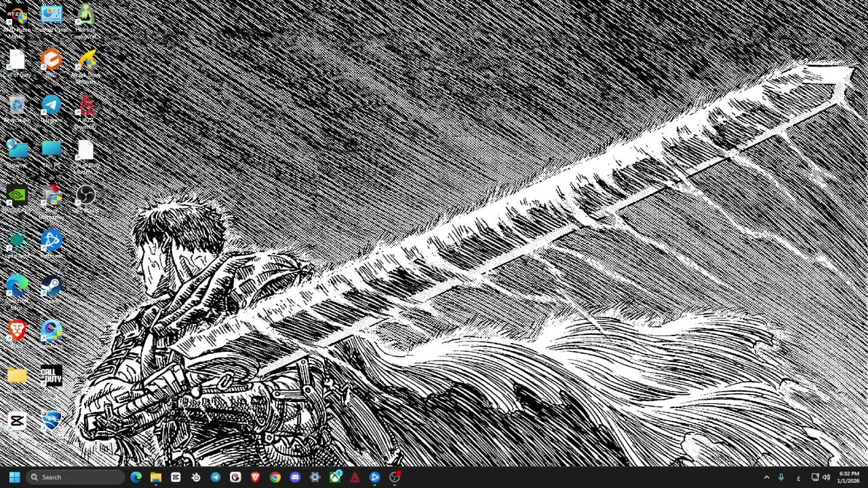Show hidden system tray icons
Screen dimensions: 868x488
(x=766, y=477)
